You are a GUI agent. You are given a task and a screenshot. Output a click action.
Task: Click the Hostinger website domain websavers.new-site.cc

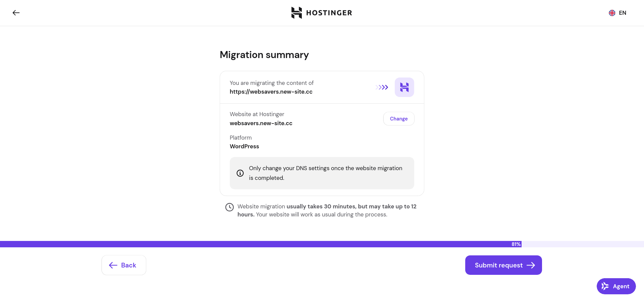coord(261,123)
